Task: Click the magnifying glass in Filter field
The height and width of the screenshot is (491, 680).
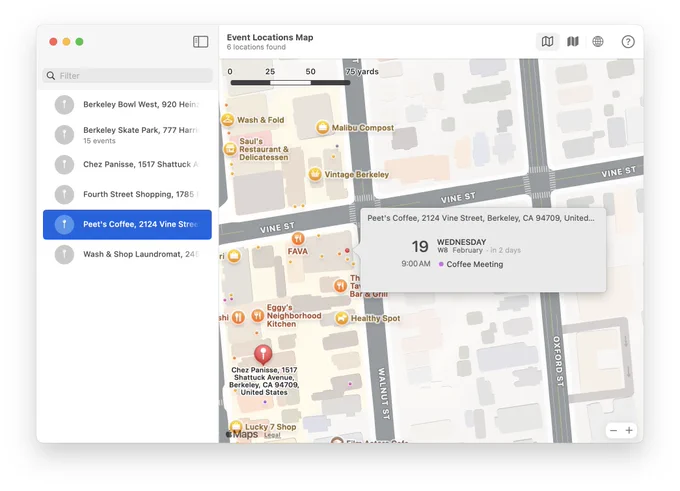Action: click(x=51, y=76)
